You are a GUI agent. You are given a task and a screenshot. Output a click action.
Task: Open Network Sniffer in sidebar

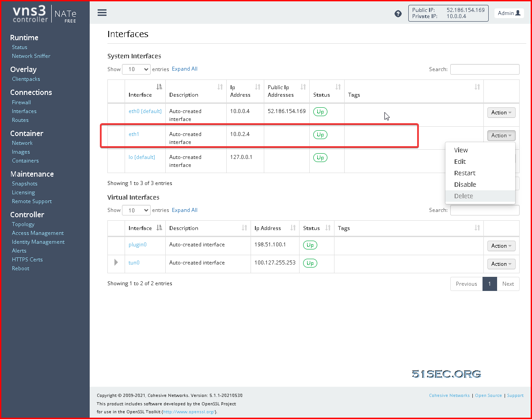(31, 56)
